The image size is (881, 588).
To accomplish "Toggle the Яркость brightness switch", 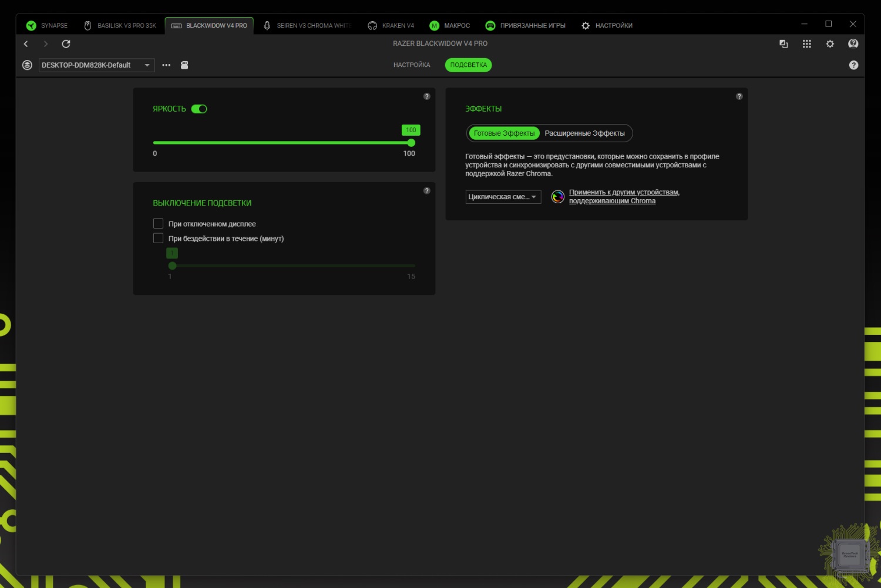I will click(x=199, y=109).
